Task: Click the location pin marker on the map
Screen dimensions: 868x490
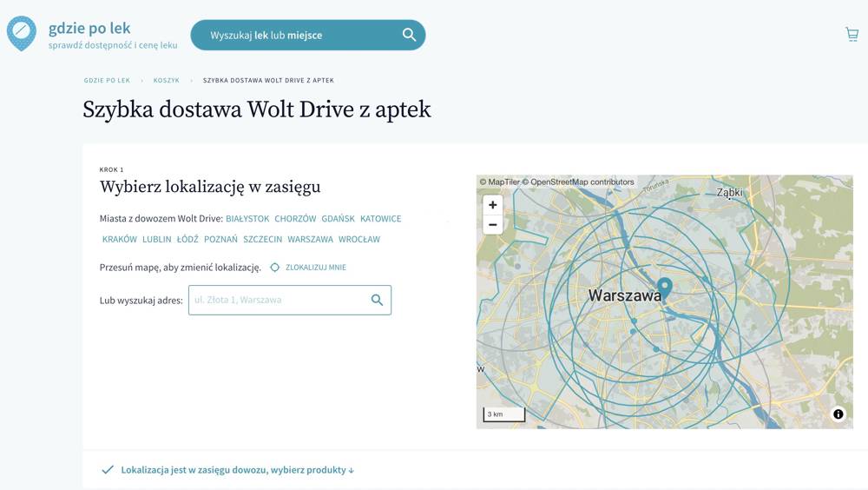Action: (664, 288)
